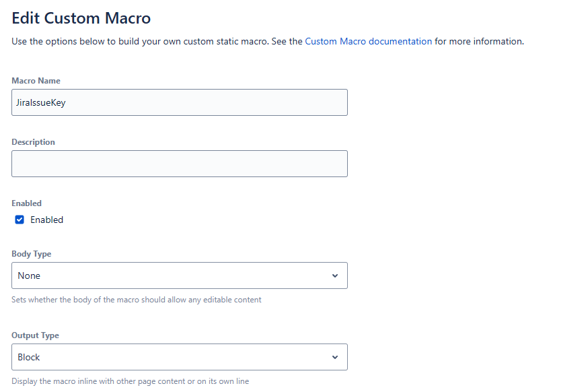Screen dimensions: 588x392
Task: Click the Output Type help text
Action: pos(130,381)
